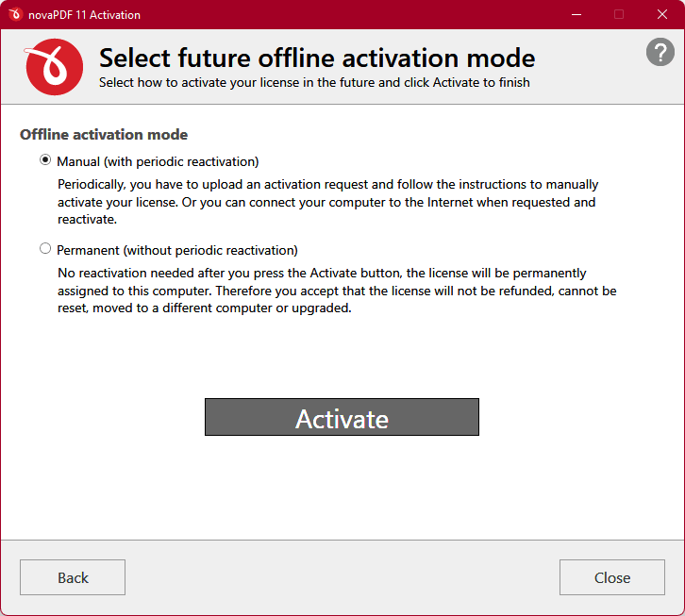Click the subtitle about clicking Activate to finish
This screenshot has width=685, height=616.
coord(314,83)
